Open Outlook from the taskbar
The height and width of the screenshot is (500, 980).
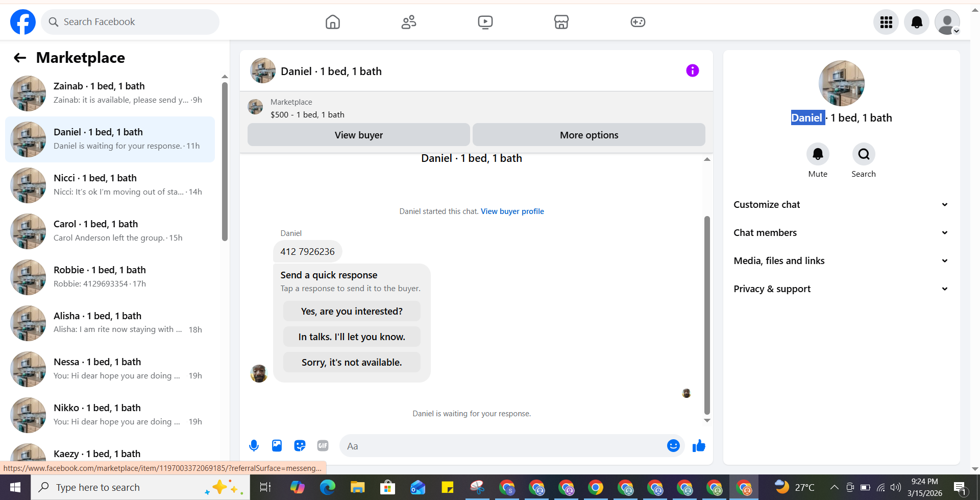(418, 487)
